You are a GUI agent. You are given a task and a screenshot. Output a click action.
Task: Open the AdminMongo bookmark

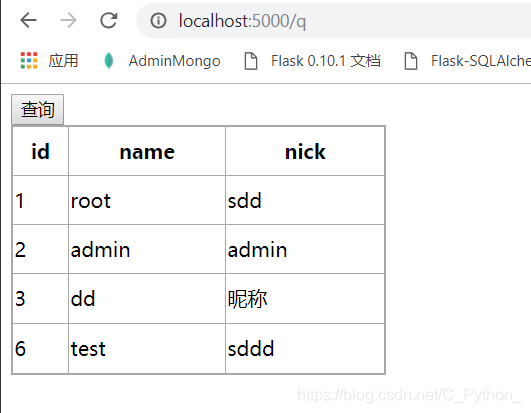point(174,61)
